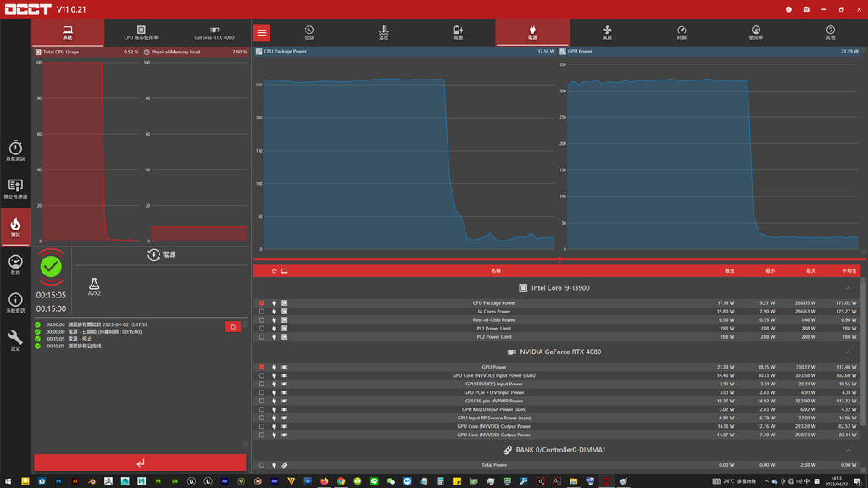Open the benchmark stopwatch section in sidebar
Screen dimensions: 868x488
(x=15, y=151)
